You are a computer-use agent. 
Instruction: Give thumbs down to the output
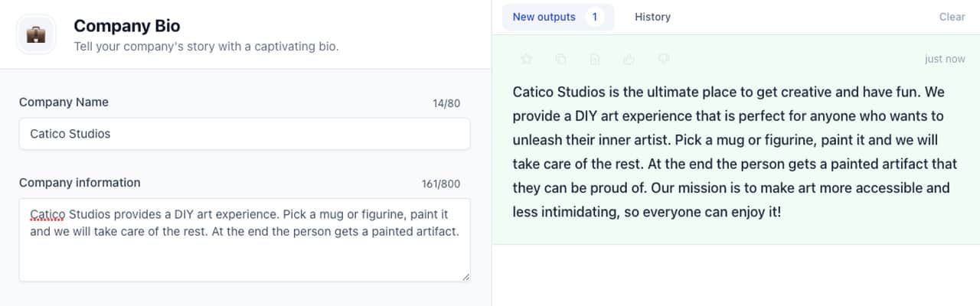pos(664,59)
